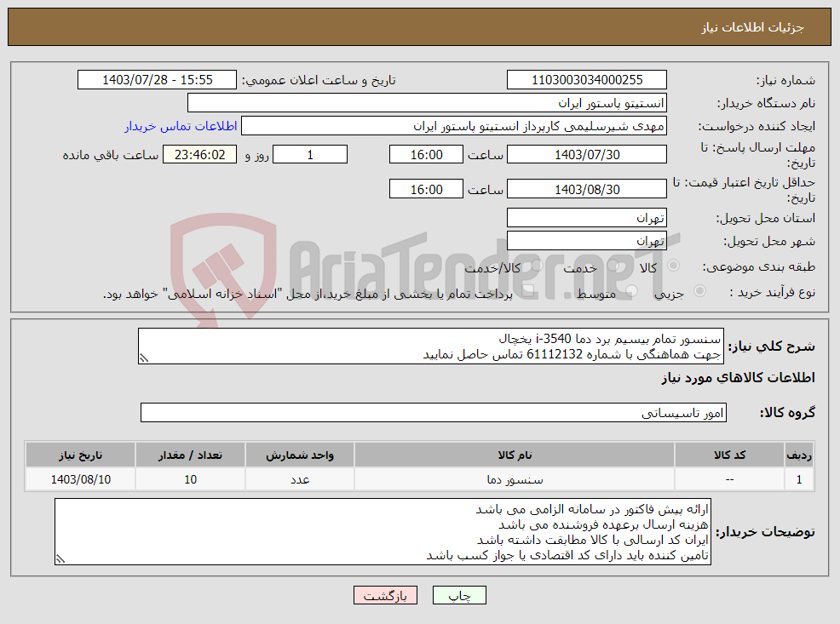Click the delivery province field تهران

pos(587,218)
